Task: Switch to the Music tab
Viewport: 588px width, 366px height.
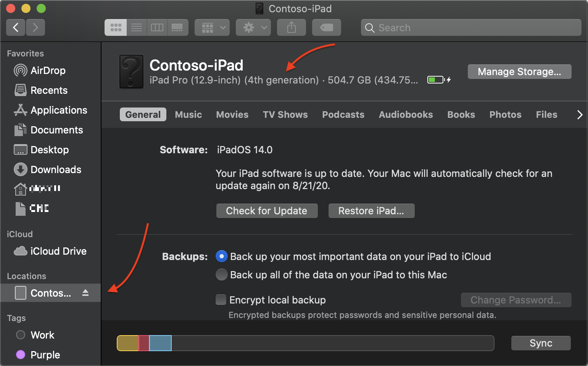Action: tap(188, 114)
